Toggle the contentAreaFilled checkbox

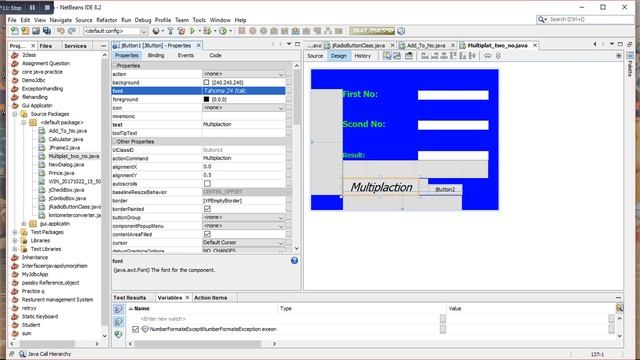207,234
